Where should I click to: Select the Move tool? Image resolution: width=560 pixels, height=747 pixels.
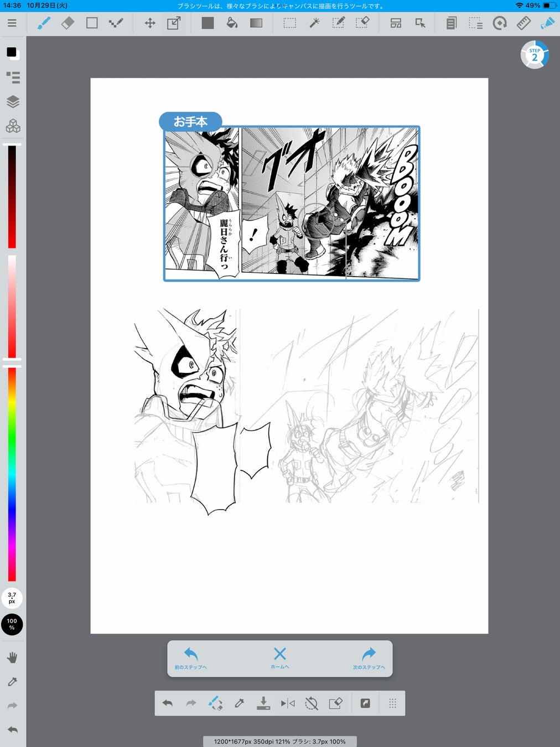point(149,23)
